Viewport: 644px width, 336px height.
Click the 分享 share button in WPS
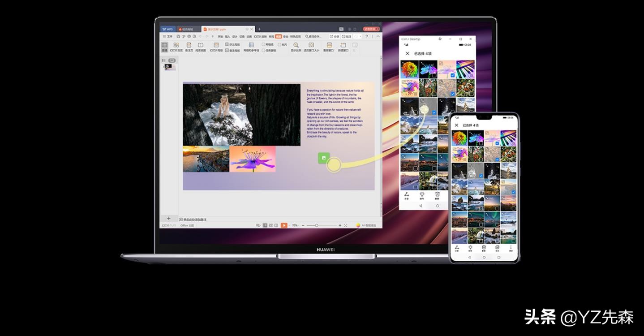pos(335,36)
